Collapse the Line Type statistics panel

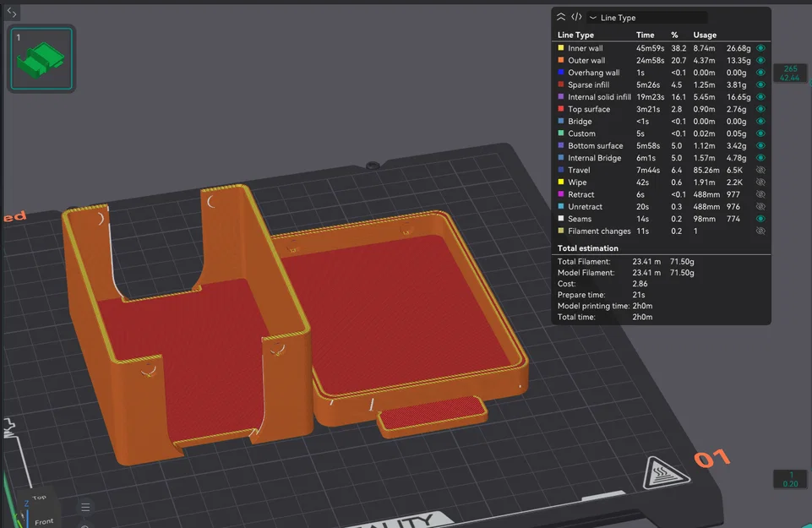[x=561, y=17]
